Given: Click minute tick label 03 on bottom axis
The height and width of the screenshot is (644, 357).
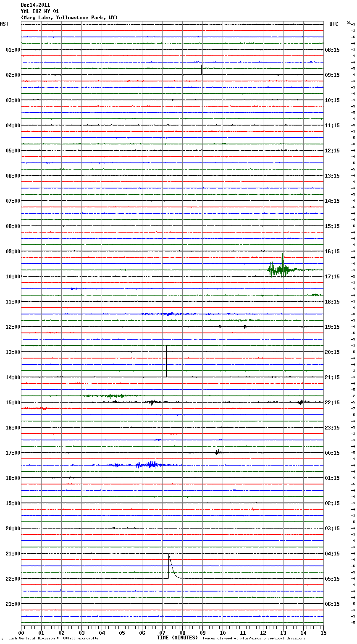Looking at the screenshot, I should pos(81,633).
